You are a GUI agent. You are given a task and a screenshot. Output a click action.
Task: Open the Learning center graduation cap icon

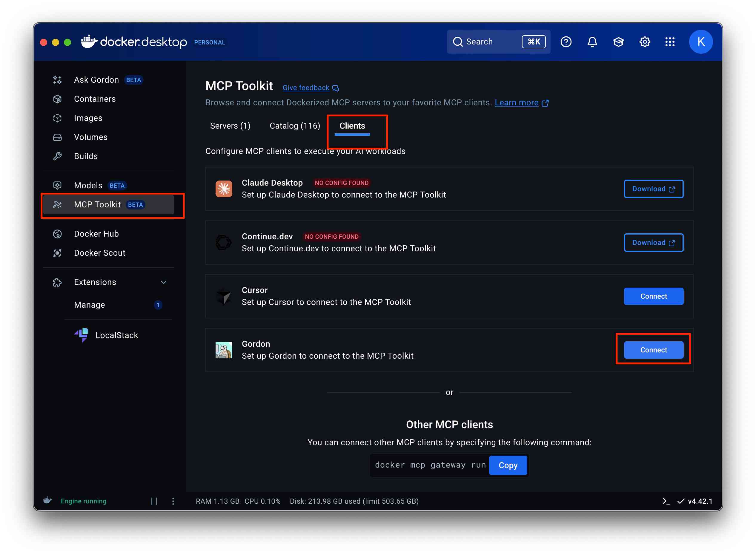click(618, 42)
